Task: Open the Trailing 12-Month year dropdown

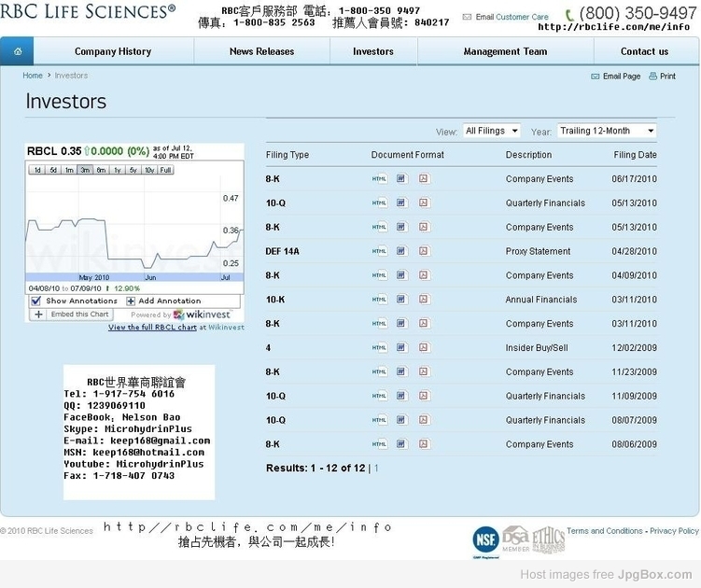Action: (x=607, y=131)
